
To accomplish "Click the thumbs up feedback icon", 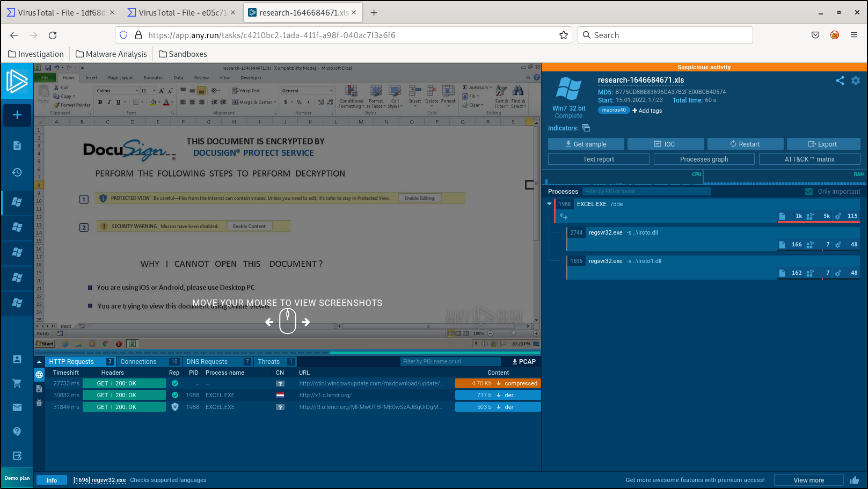I will pos(855,480).
